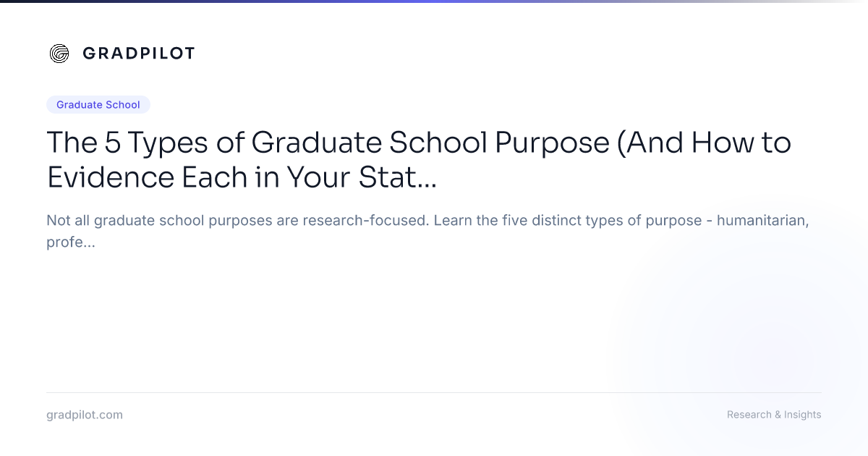Click the word "humanitarian" in the description
This screenshot has width=868, height=456.
point(762,220)
